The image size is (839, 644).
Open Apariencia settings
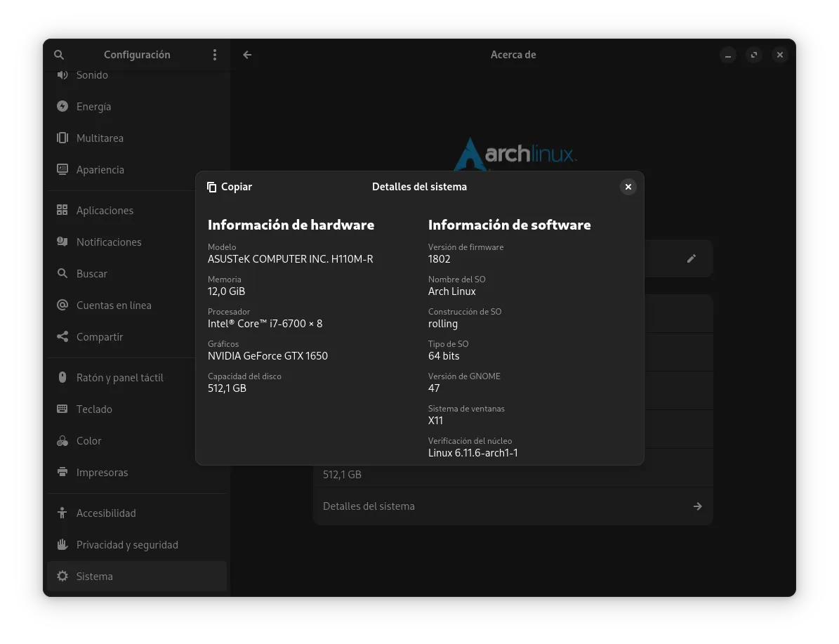[137, 170]
